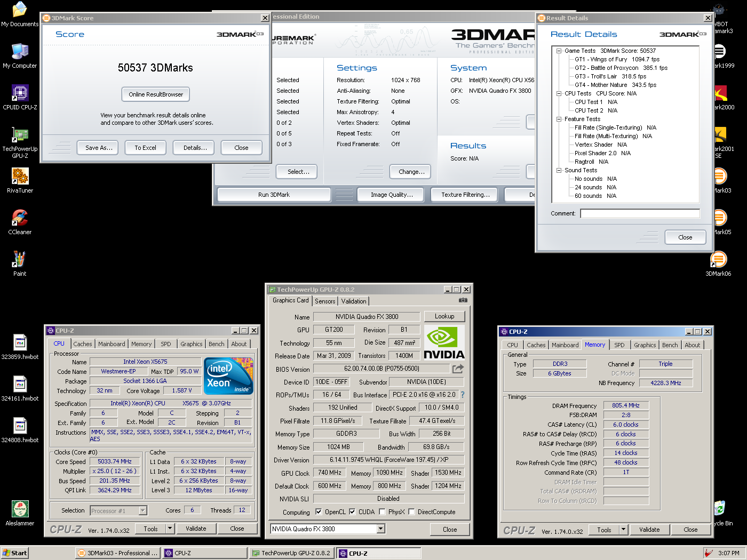Screen dimensions: 747x560
Task: Click the Online ResultBrowser button
Action: pos(156,94)
